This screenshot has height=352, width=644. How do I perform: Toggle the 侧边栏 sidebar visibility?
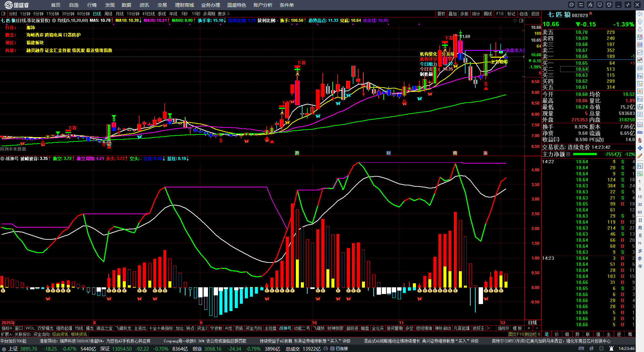(532, 334)
